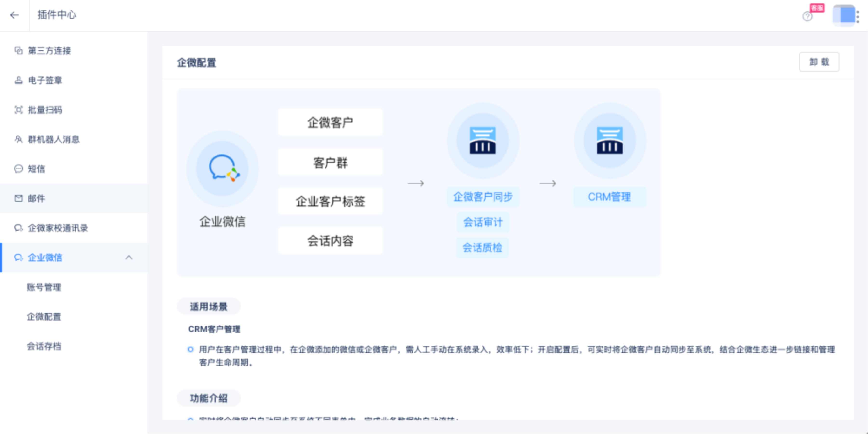Select 电子签章 sidebar item
868x434 pixels.
pos(45,80)
